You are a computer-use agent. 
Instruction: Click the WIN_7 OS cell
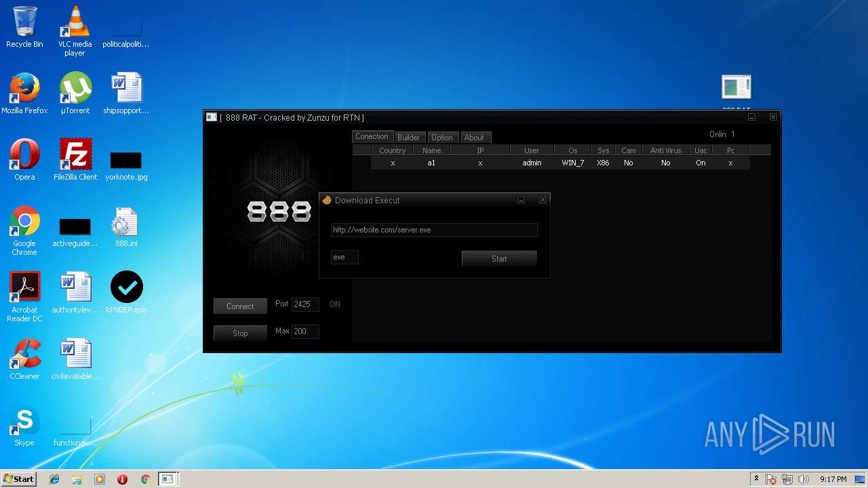tap(573, 163)
